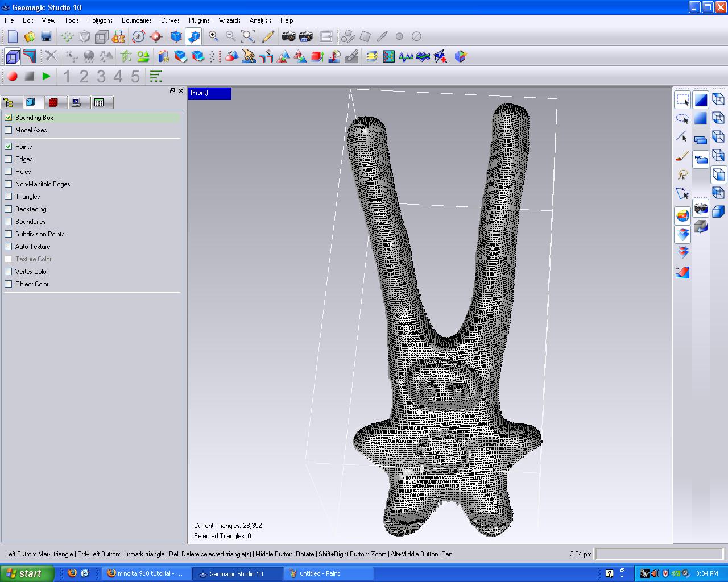Click the green play macro button
This screenshot has width=728, height=582.
pos(47,76)
